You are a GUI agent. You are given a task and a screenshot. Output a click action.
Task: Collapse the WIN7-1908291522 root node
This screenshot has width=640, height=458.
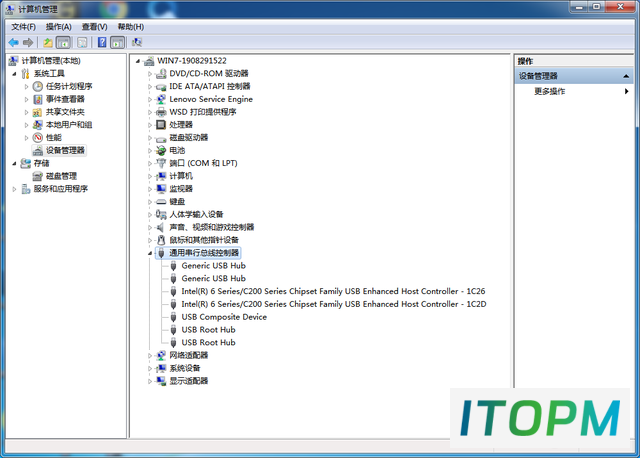[138, 61]
